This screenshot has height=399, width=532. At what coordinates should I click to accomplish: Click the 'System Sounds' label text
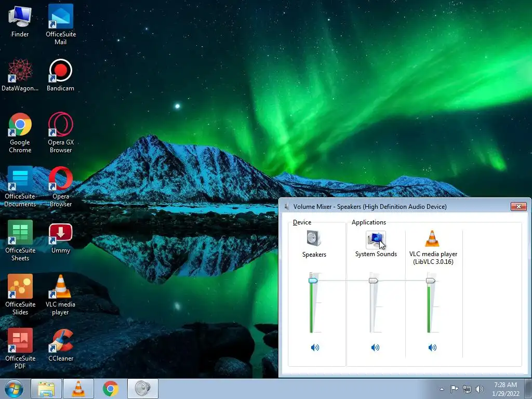click(376, 254)
